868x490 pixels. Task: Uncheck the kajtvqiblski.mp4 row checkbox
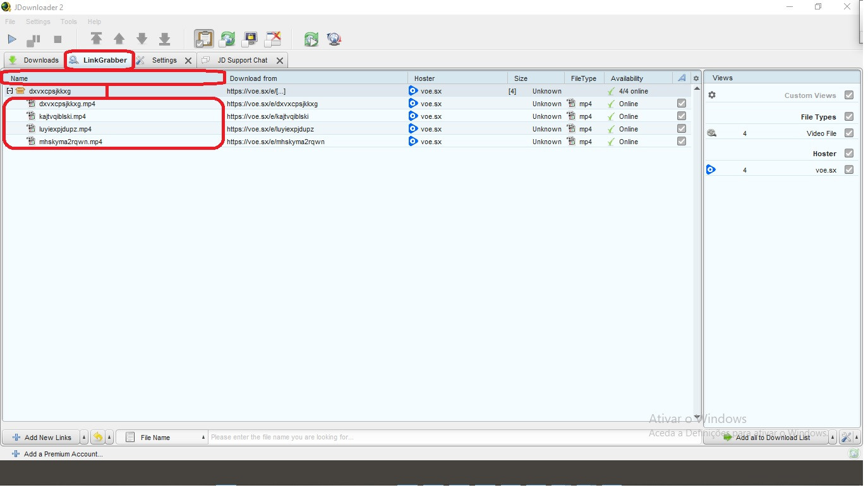click(x=681, y=116)
